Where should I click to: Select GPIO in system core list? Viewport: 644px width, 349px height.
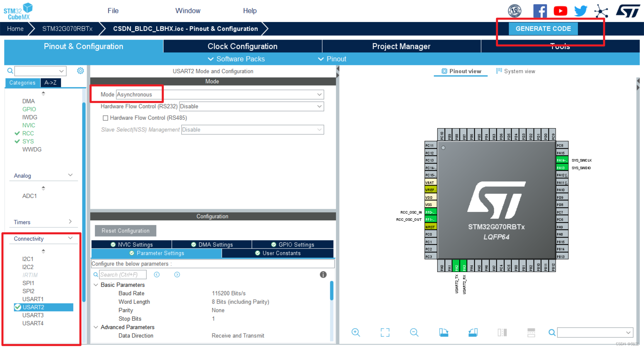pos(29,109)
